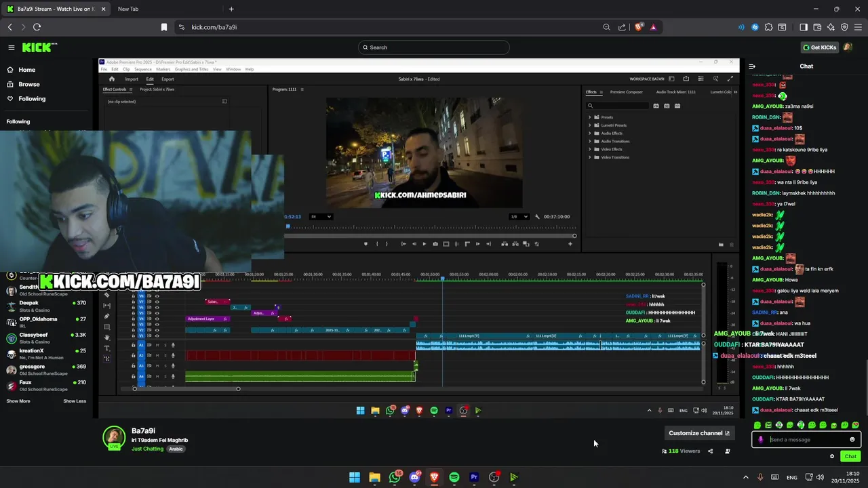The image size is (868, 488).
Task: Go back using browser back arrow
Action: (x=9, y=27)
